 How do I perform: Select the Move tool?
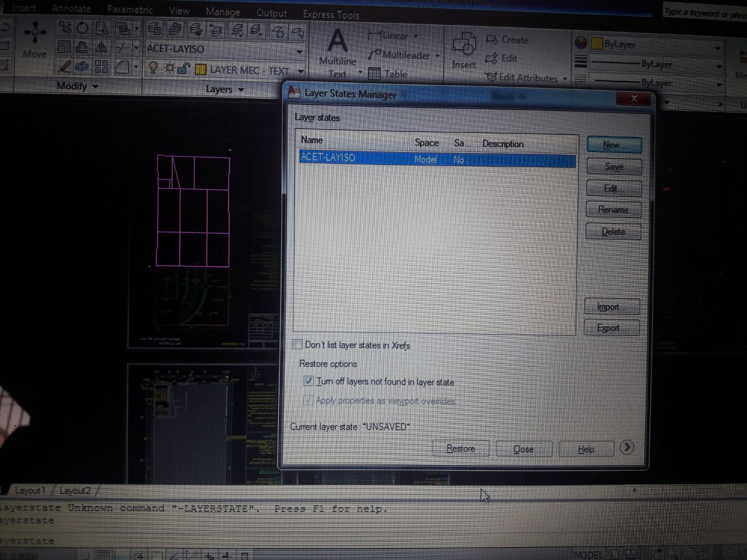34,40
